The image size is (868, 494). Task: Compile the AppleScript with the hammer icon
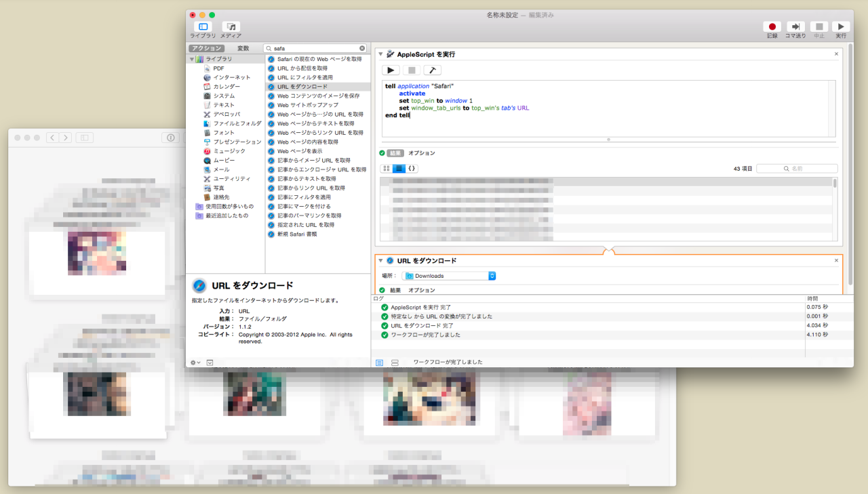432,70
